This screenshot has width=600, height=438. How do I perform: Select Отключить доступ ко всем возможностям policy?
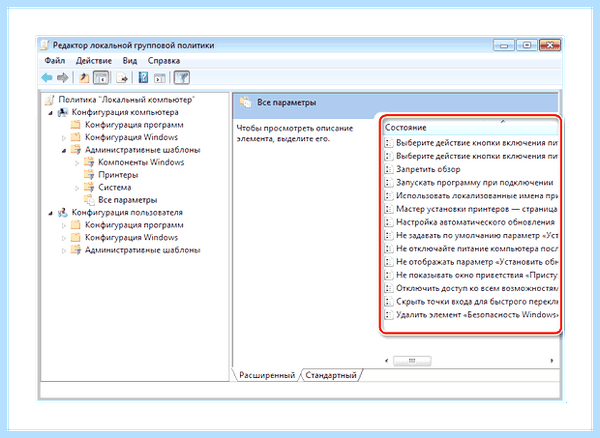[x=476, y=288]
